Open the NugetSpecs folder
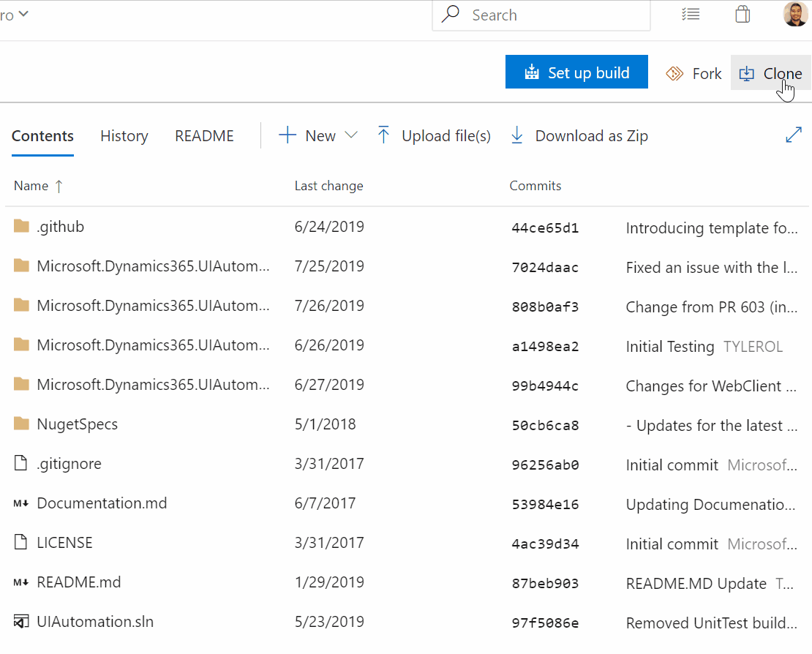The width and height of the screenshot is (812, 654). (77, 424)
